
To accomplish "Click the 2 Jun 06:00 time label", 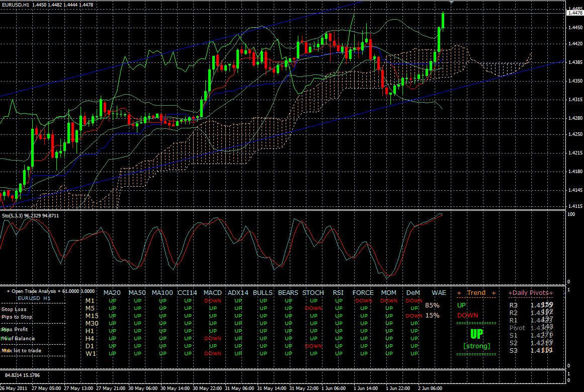I will point(430,388).
